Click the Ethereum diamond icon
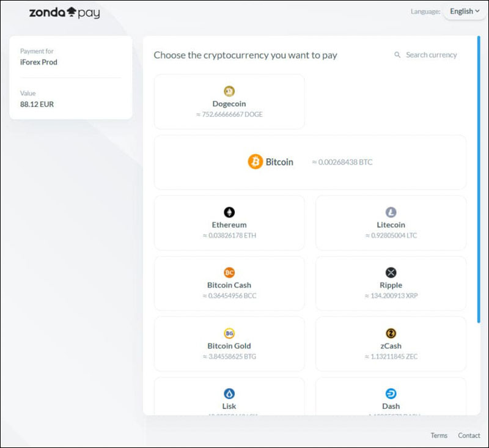 coord(229,213)
